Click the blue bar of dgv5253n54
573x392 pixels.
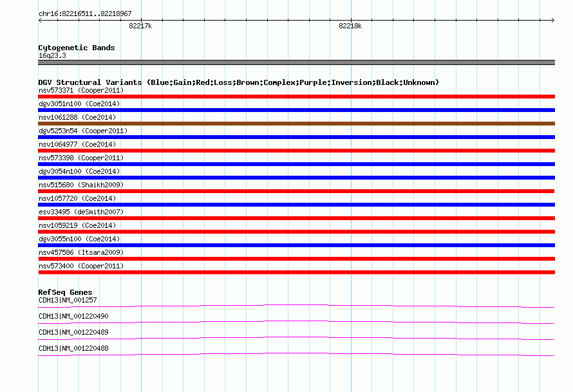[296, 137]
